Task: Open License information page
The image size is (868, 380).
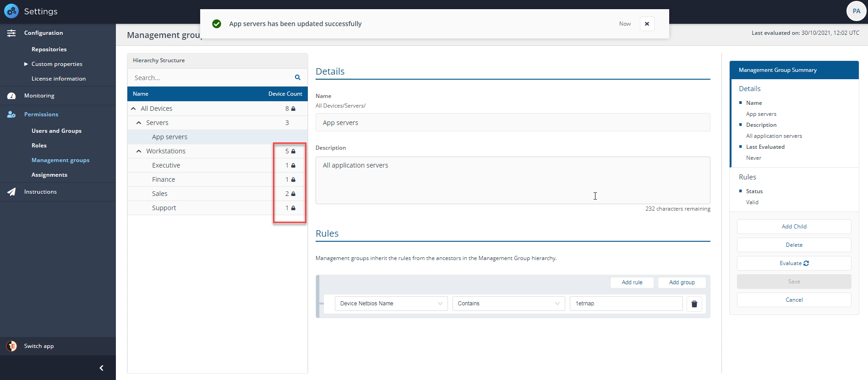Action: tap(59, 79)
